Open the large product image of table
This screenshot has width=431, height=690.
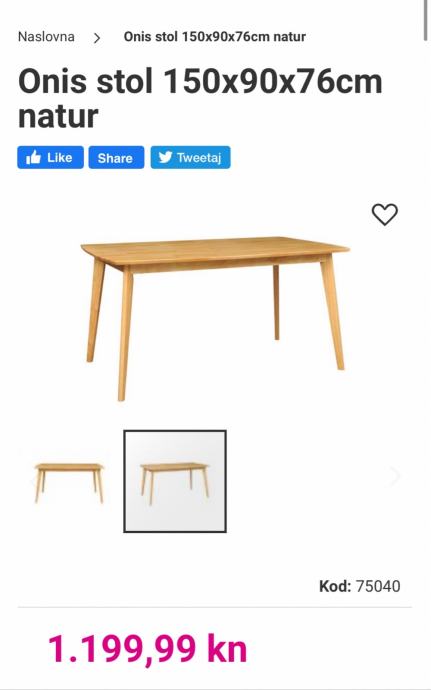215,319
